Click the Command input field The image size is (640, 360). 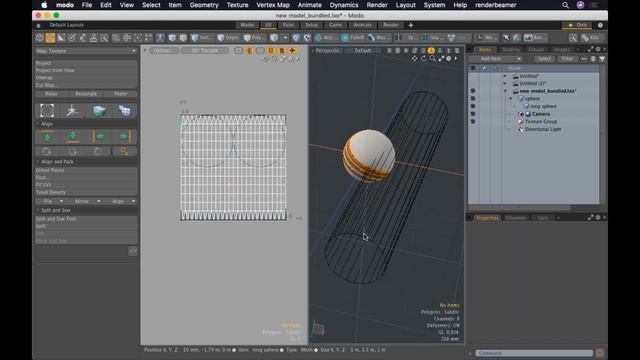(534, 353)
